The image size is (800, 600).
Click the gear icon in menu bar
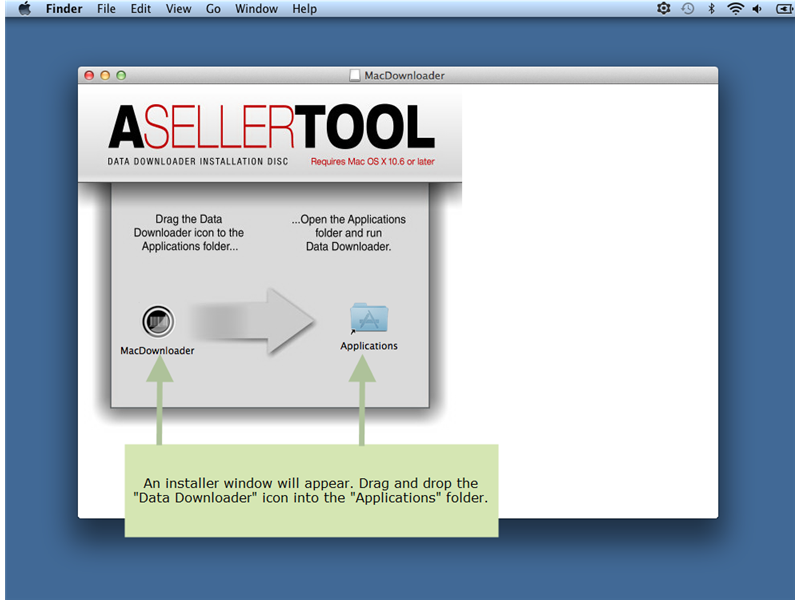click(663, 8)
